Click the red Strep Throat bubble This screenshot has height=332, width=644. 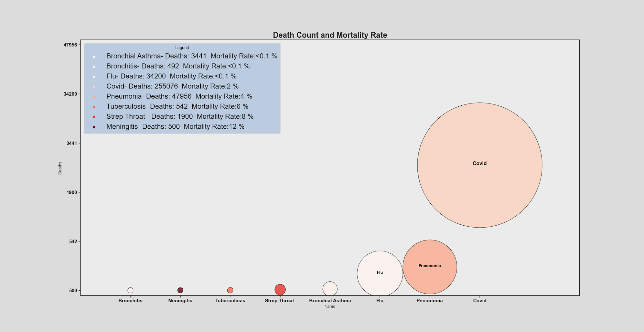tap(280, 289)
